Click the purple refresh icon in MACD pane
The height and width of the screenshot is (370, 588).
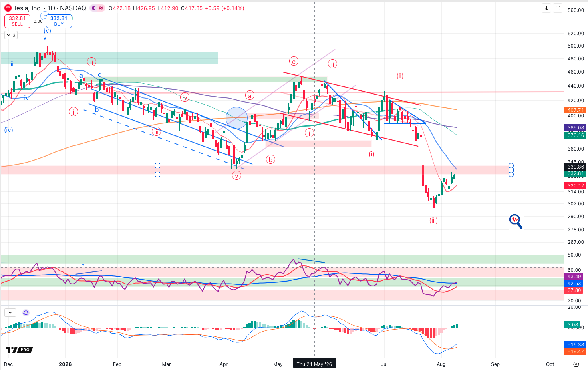[26, 313]
